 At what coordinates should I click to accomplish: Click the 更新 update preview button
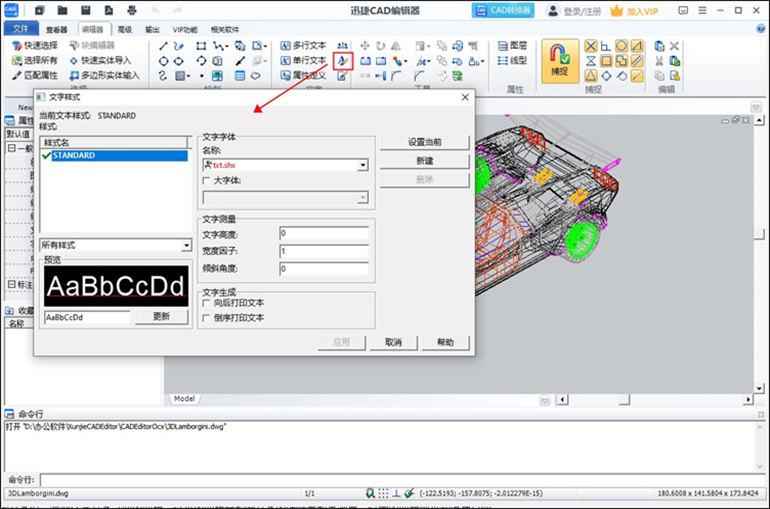[x=161, y=317]
